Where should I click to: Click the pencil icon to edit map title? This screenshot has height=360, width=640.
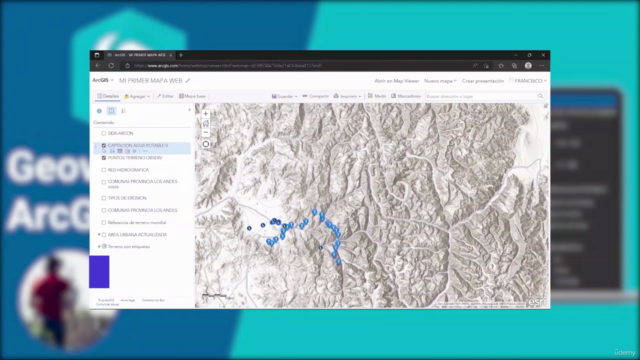(x=188, y=81)
